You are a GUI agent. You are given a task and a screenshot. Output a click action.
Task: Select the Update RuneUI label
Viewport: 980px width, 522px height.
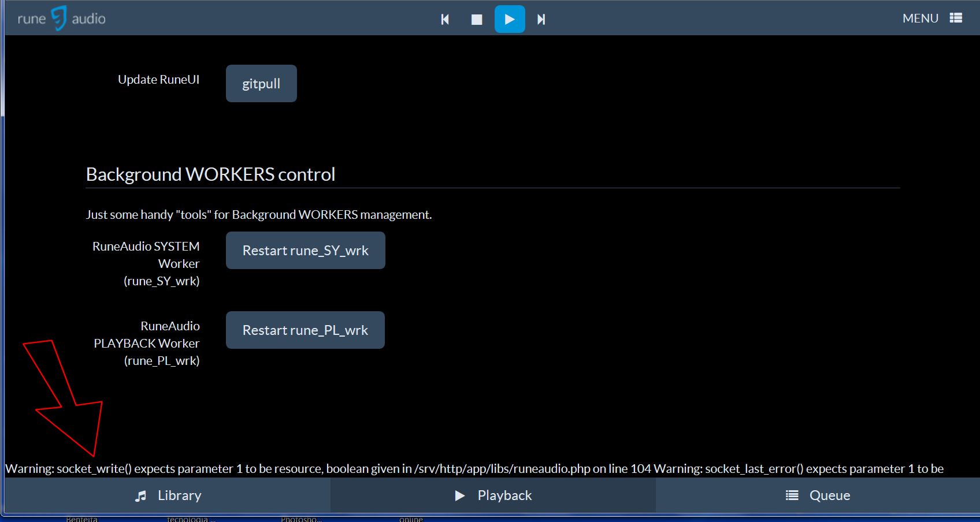[x=158, y=79]
